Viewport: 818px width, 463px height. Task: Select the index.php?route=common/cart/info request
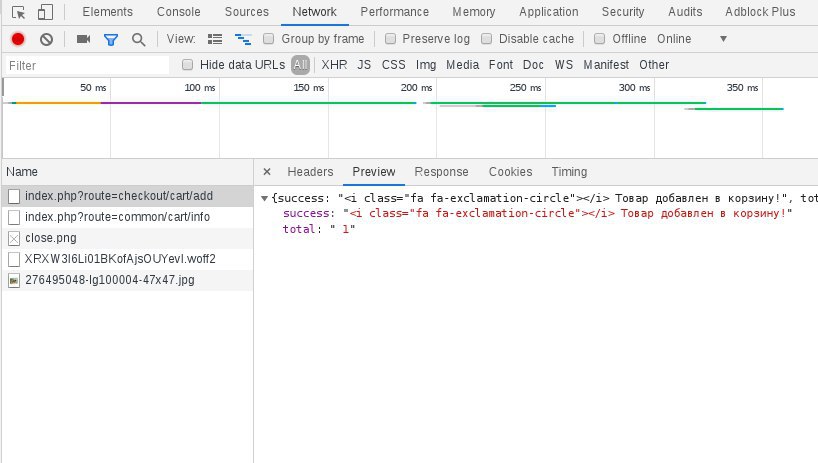(x=127, y=217)
